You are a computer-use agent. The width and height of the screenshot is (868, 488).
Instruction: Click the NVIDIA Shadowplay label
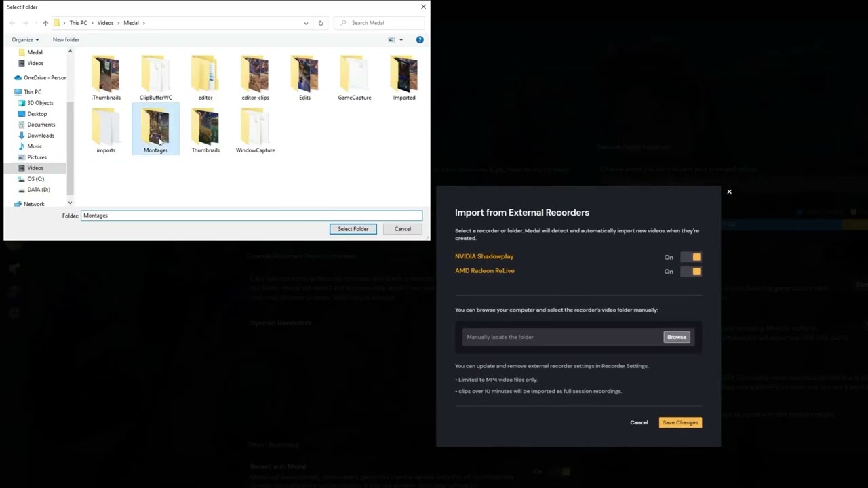pyautogui.click(x=484, y=256)
